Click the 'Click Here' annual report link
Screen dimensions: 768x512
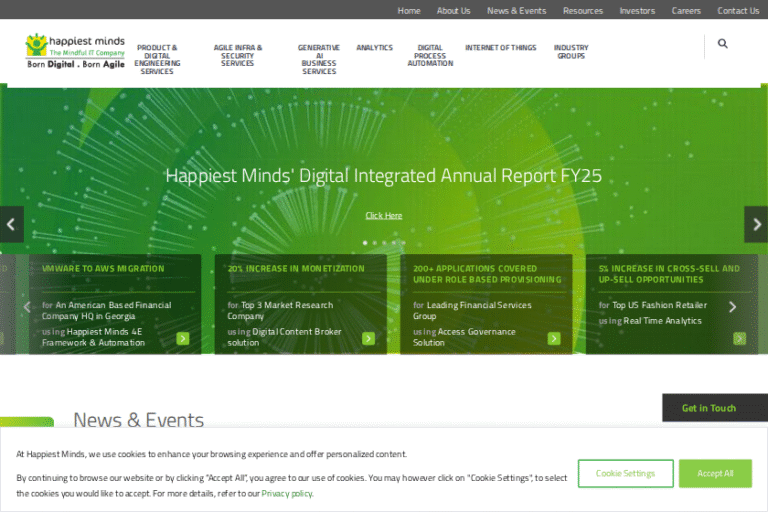click(384, 215)
